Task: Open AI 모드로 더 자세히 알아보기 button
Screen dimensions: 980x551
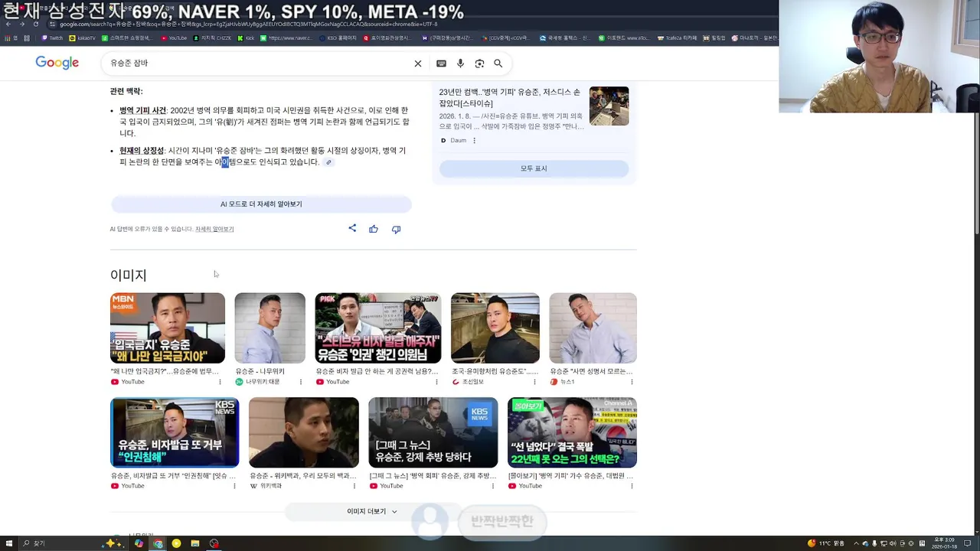Action: tap(261, 204)
